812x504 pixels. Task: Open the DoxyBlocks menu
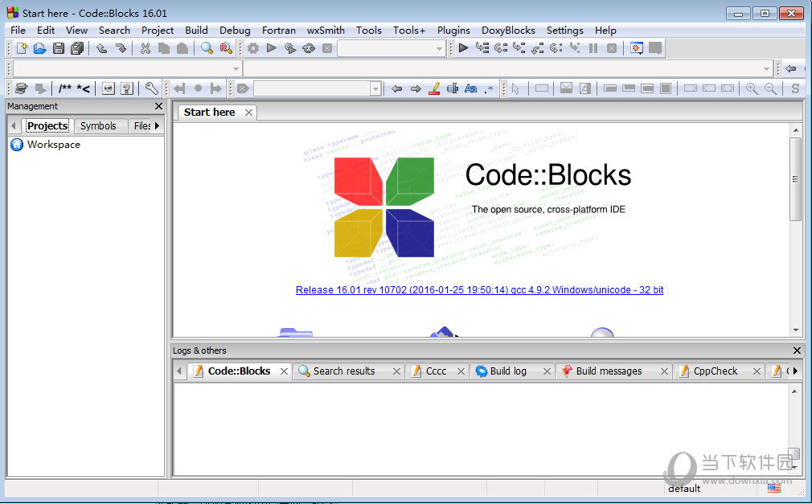tap(508, 30)
